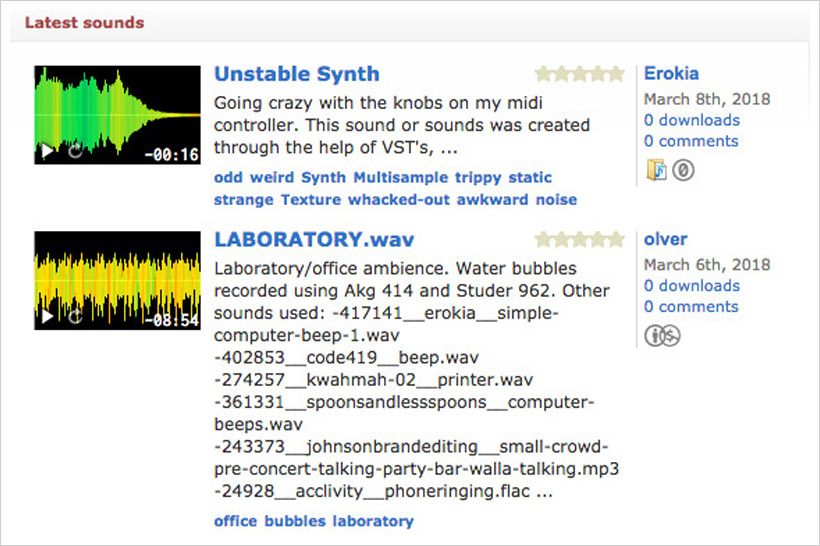Select the 'bubbles' tag

(x=295, y=521)
